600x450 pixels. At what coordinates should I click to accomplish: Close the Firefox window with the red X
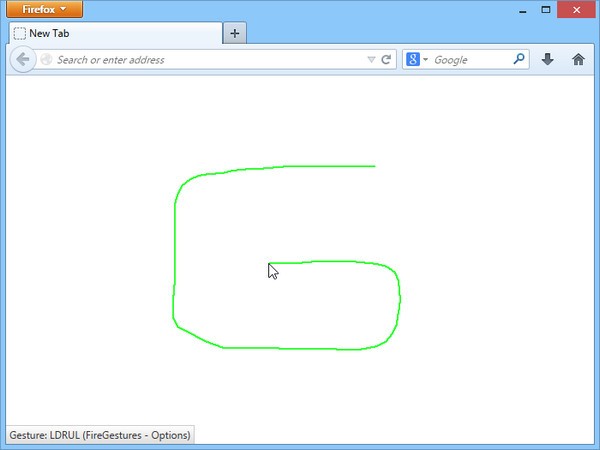pyautogui.click(x=576, y=10)
